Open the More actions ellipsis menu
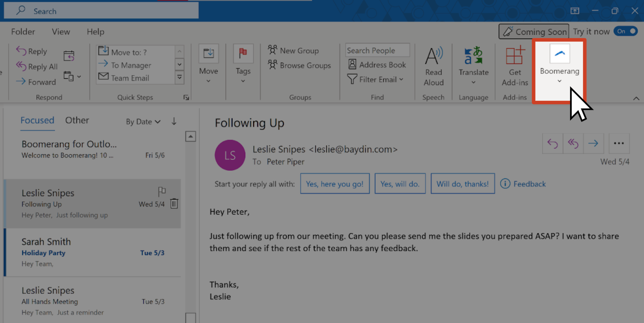The width and height of the screenshot is (644, 323). pyautogui.click(x=619, y=143)
